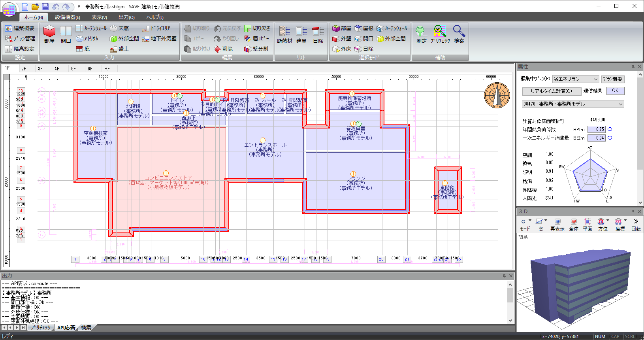Image resolution: width=644 pixels, height=340 pixels.
Task: Click the 開口 (opening) input tool
Action: 66,34
